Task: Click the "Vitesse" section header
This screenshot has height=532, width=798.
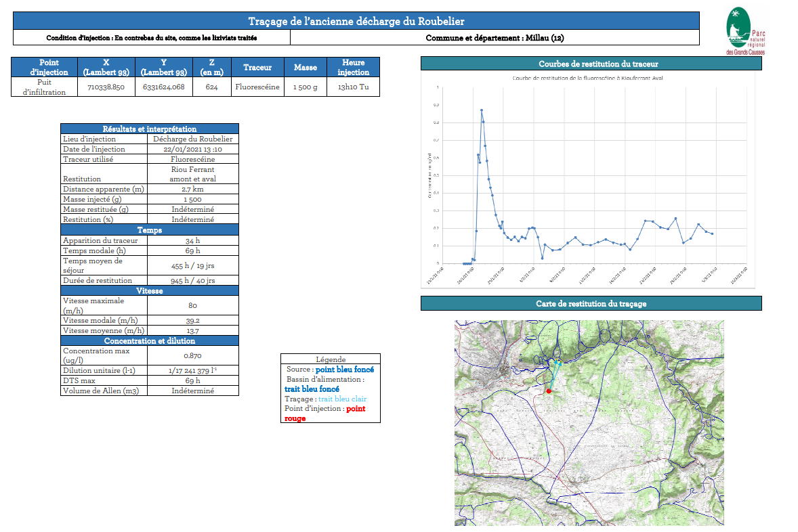Action: coord(149,290)
